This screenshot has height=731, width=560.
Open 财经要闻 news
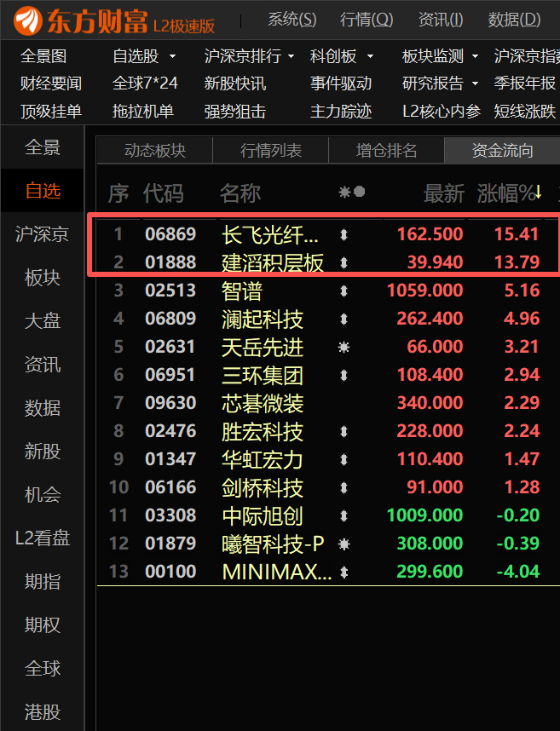(x=51, y=83)
